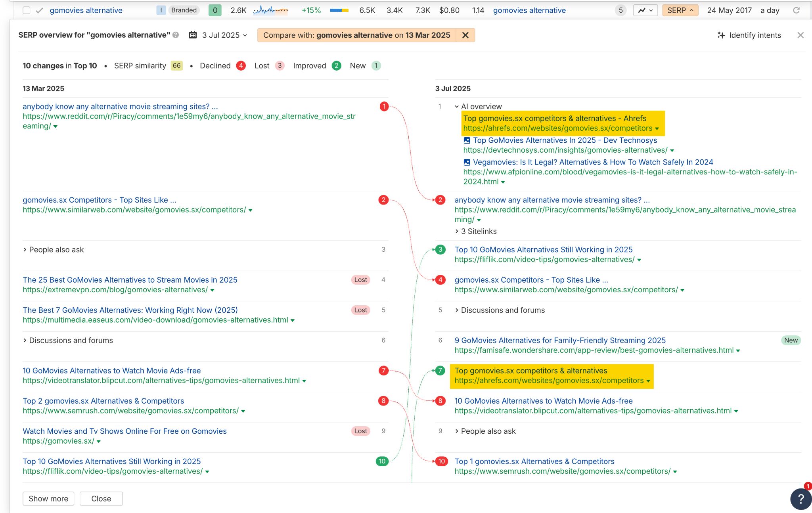Click the Show more button
Image resolution: width=812 pixels, height=513 pixels.
tap(48, 498)
